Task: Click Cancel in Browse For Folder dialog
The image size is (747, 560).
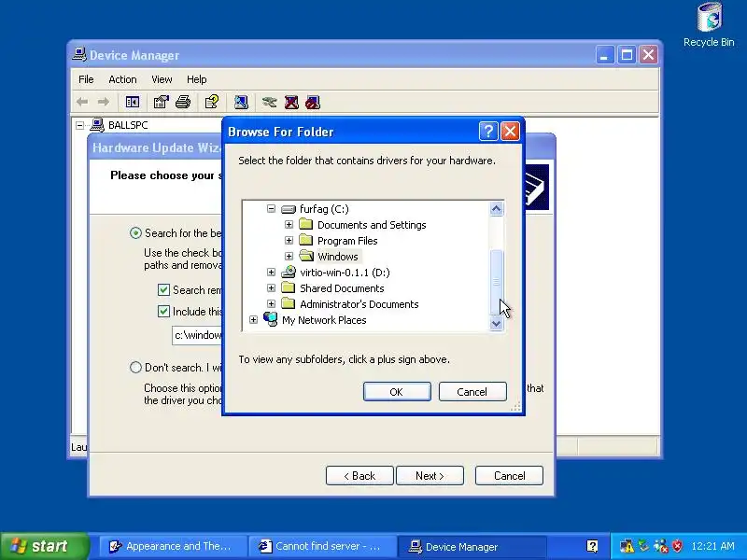Action: (472, 391)
